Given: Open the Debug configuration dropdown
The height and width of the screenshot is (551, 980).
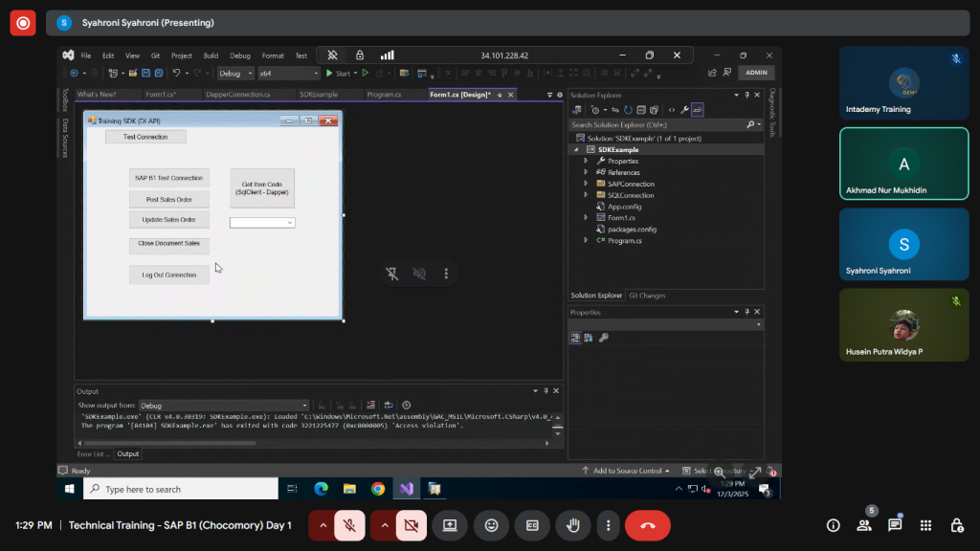Looking at the screenshot, I should pos(235,73).
